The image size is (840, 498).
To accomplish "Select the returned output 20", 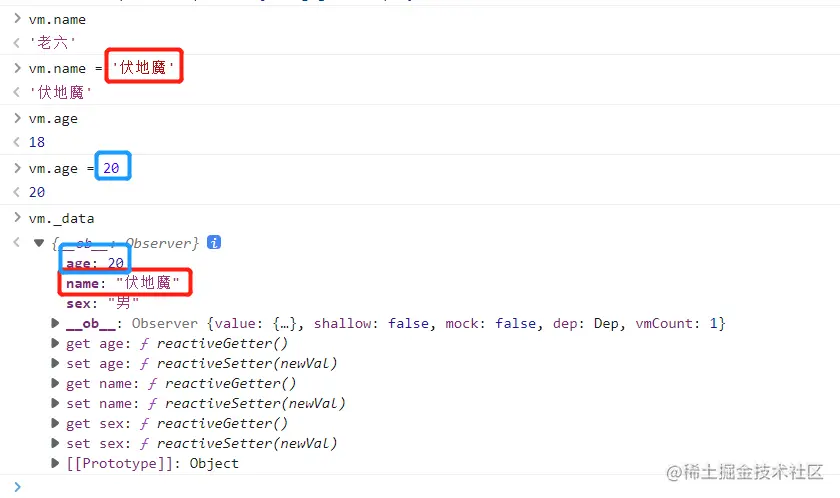I will (x=37, y=192).
